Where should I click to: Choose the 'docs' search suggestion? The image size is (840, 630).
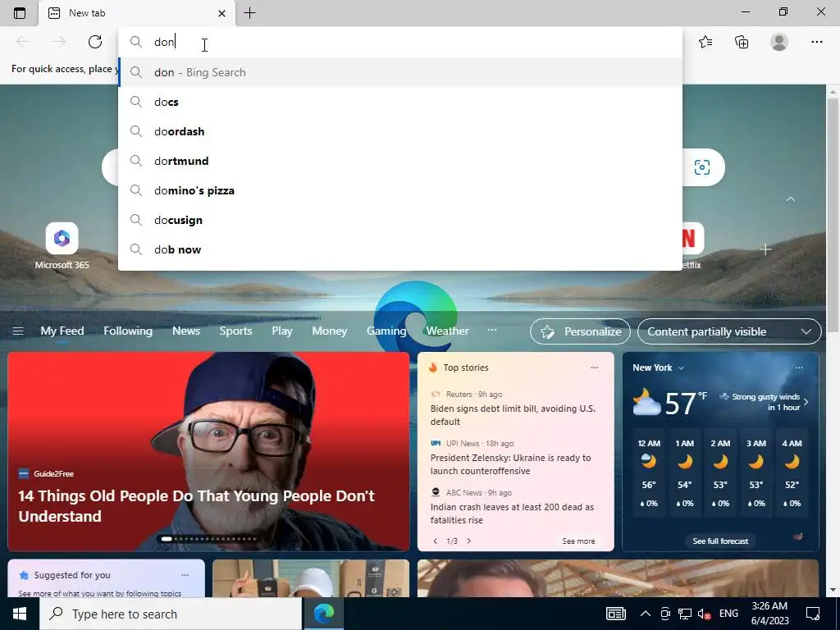(400, 102)
